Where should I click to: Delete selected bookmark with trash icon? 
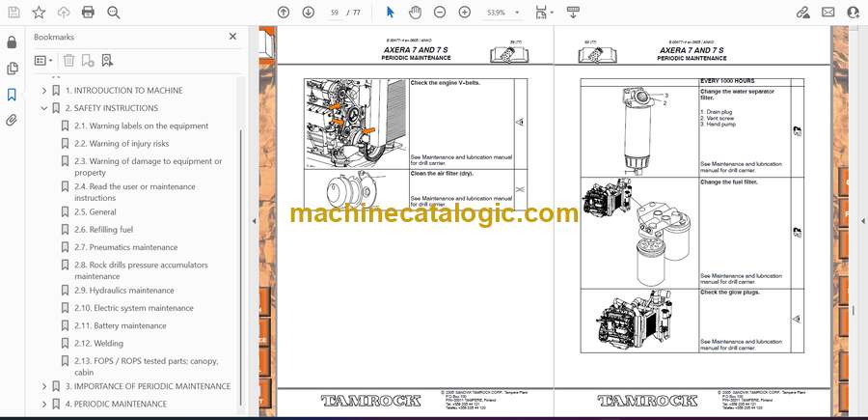pyautogui.click(x=68, y=61)
